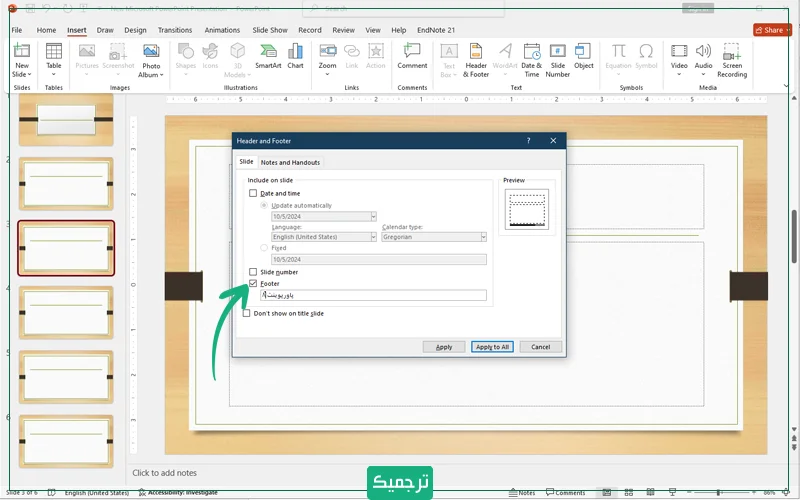The height and width of the screenshot is (500, 800).
Task: Select the Fixed radio button
Action: [264, 247]
